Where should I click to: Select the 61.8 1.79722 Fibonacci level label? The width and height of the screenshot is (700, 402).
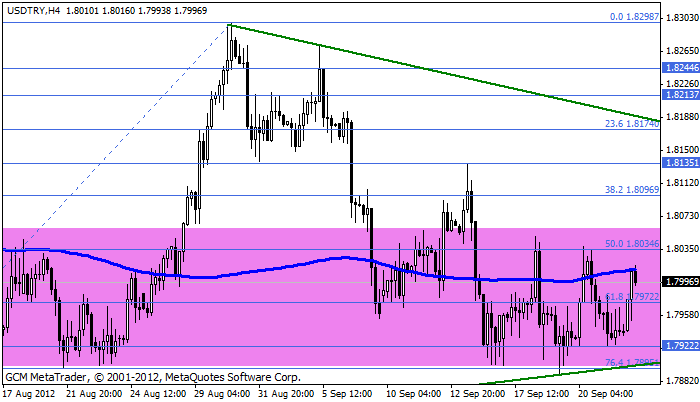point(632,297)
